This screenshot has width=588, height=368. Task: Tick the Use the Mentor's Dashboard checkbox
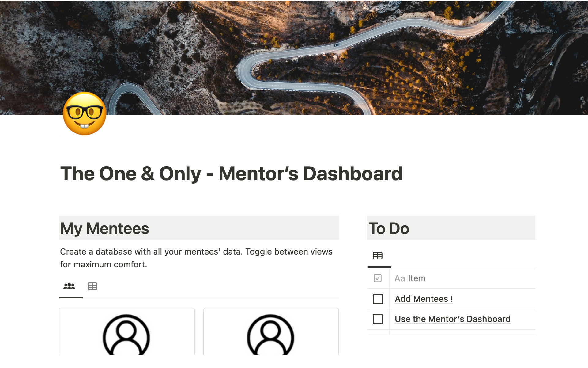pyautogui.click(x=378, y=319)
